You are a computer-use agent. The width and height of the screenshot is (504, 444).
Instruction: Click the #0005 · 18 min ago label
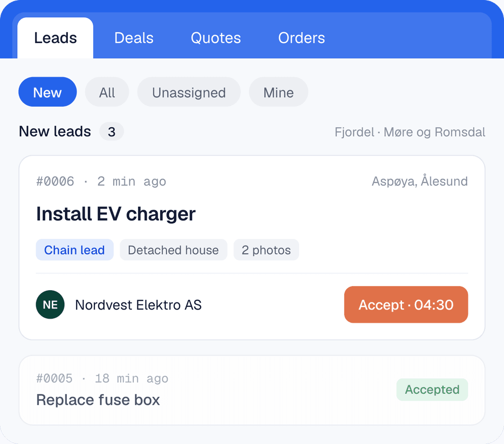[102, 379]
